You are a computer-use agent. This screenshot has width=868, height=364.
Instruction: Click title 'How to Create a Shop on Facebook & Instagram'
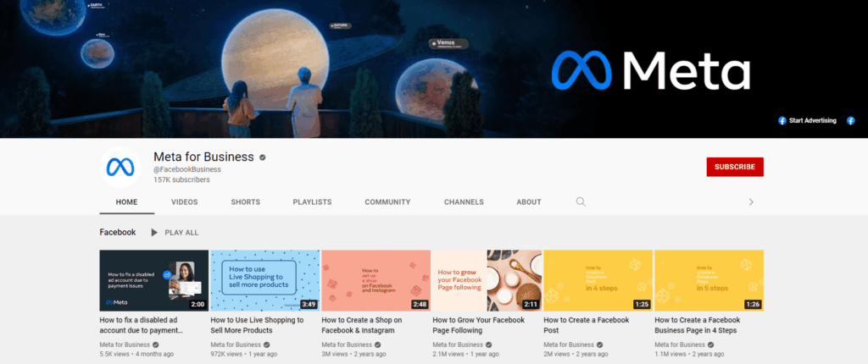[362, 325]
